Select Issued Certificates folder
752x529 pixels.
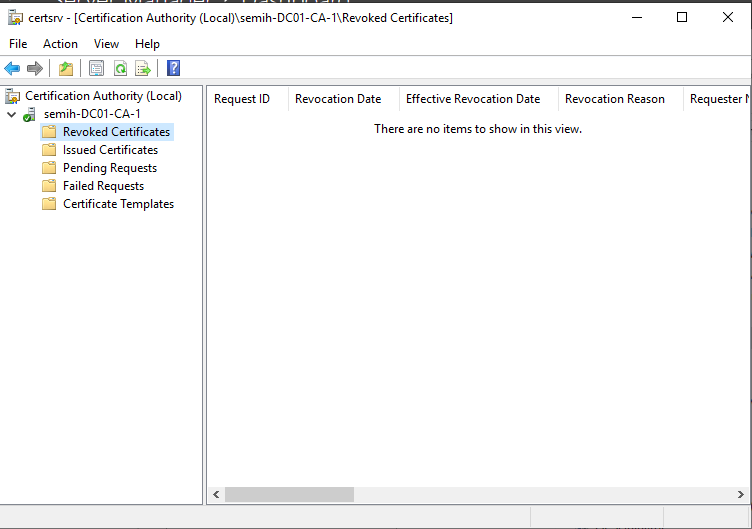[x=110, y=150]
